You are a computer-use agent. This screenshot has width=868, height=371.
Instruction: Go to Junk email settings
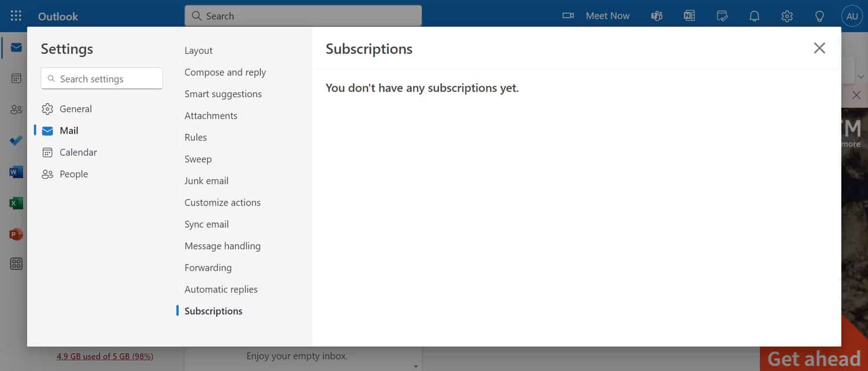(x=207, y=181)
